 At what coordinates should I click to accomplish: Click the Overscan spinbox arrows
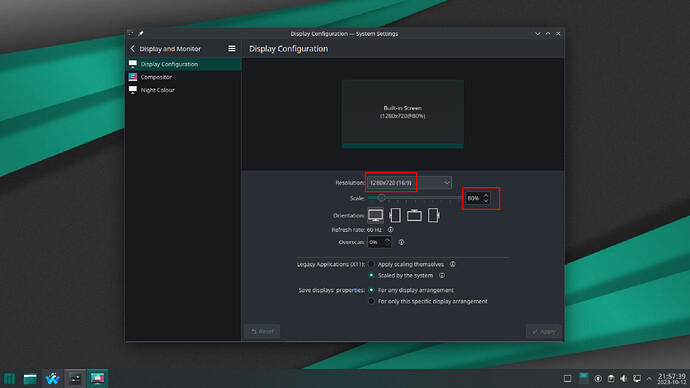click(x=387, y=242)
